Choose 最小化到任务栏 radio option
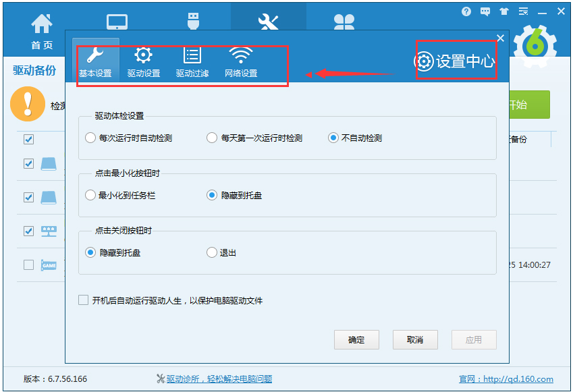Image resolution: width=573 pixels, height=392 pixels. pyautogui.click(x=90, y=195)
